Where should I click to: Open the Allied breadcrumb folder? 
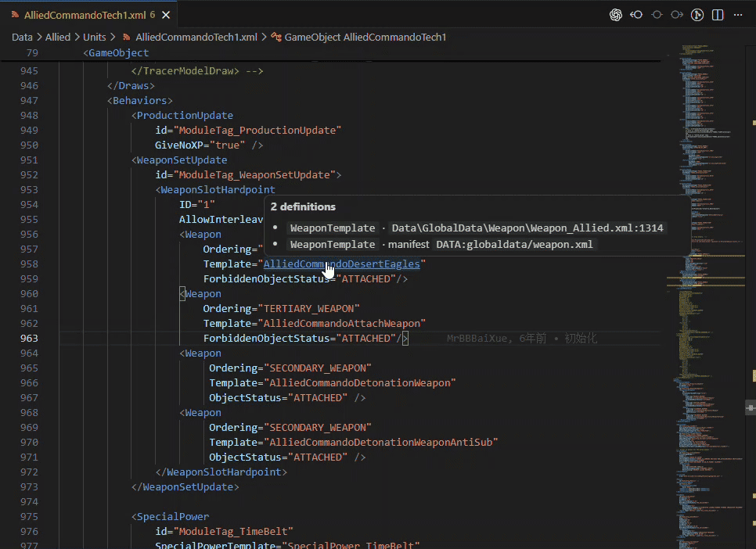pyautogui.click(x=58, y=37)
